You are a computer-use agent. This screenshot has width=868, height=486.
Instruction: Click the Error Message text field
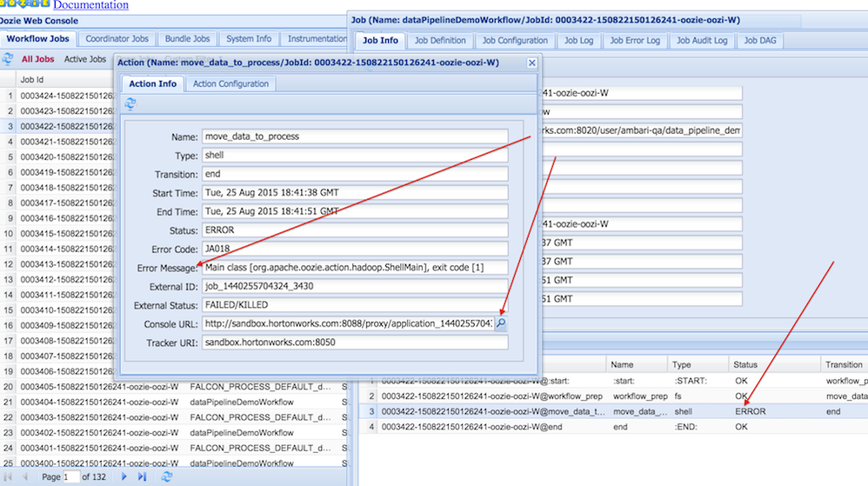click(x=354, y=268)
